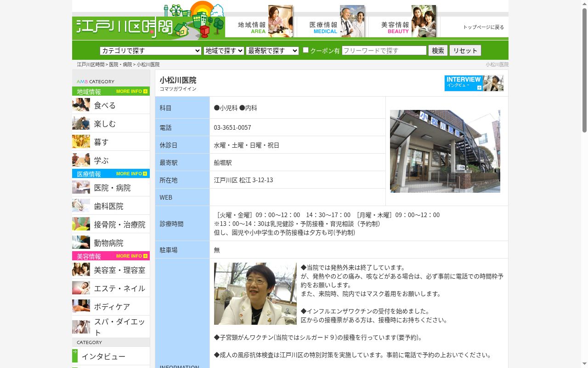Open the エステ・ネイル category thumbnail icon
588x368 pixels.
point(81,288)
